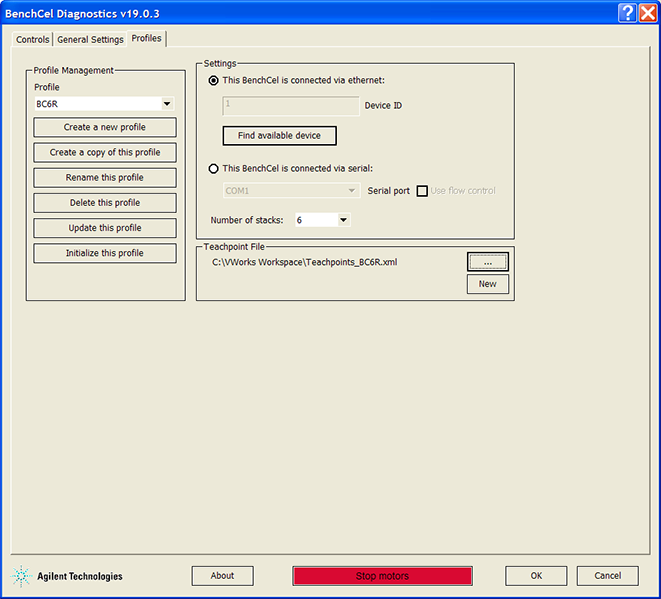Image resolution: width=661 pixels, height=599 pixels.
Task: Click the New teachpoint file button
Action: tap(487, 284)
